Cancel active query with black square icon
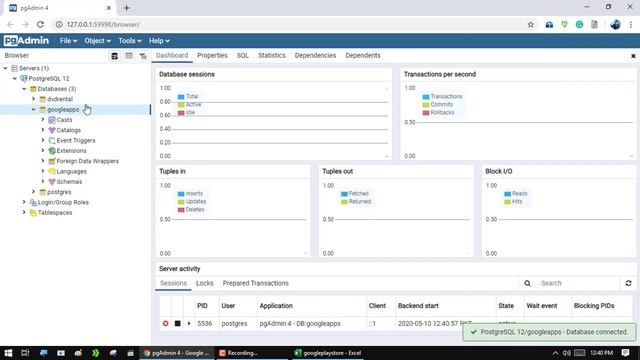 coord(178,323)
